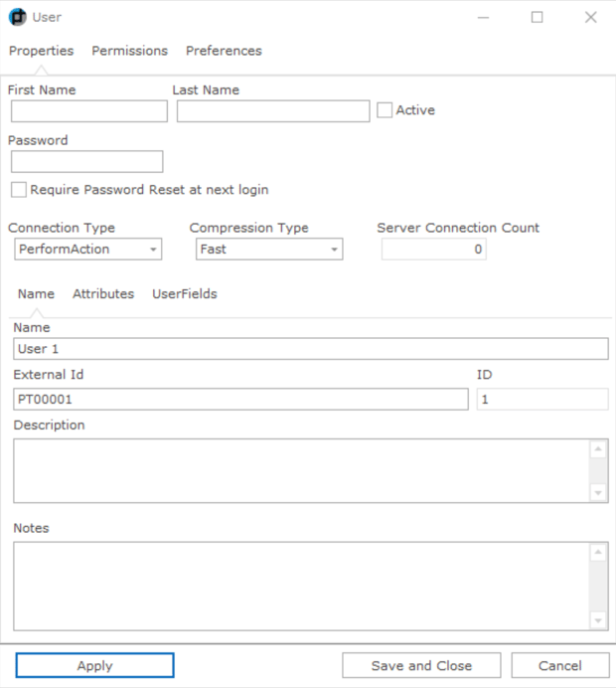Switch to the Permissions tab
This screenshot has width=616, height=688.
point(130,51)
